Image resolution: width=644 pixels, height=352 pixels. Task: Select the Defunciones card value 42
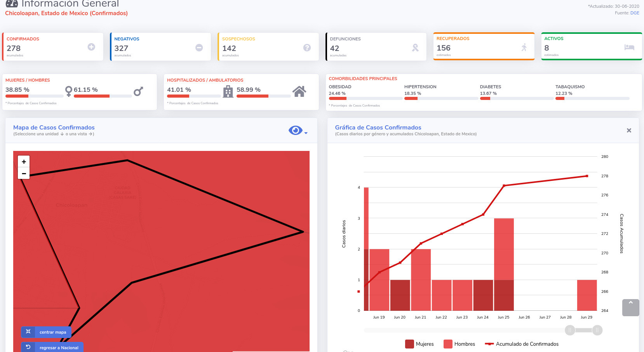coord(334,48)
